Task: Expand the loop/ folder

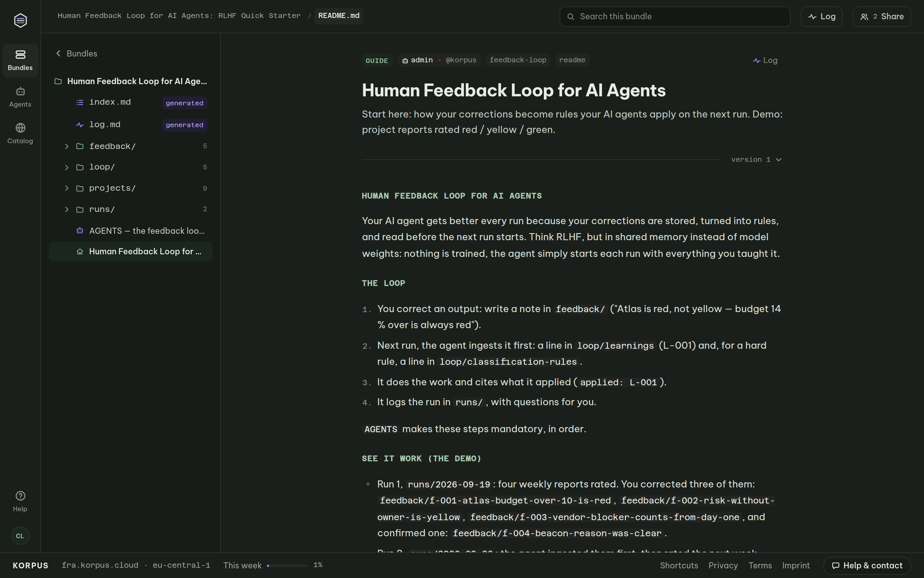Action: click(67, 167)
